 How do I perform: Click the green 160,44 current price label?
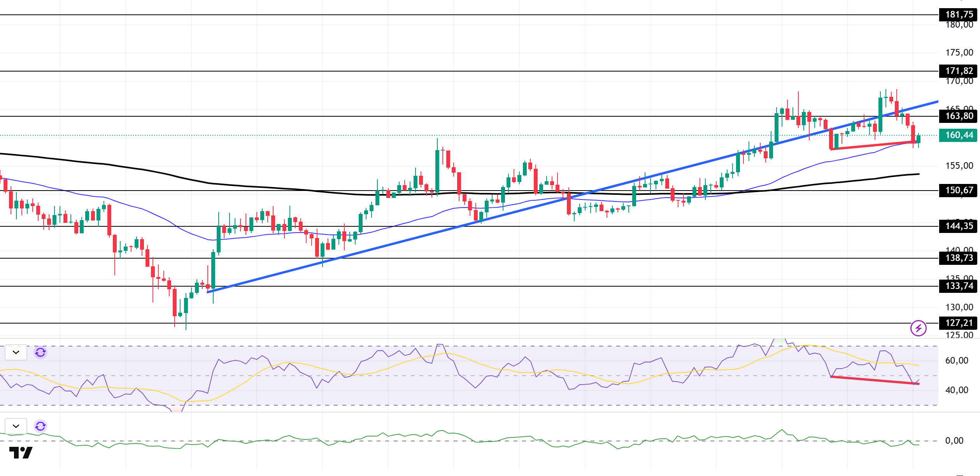click(958, 135)
